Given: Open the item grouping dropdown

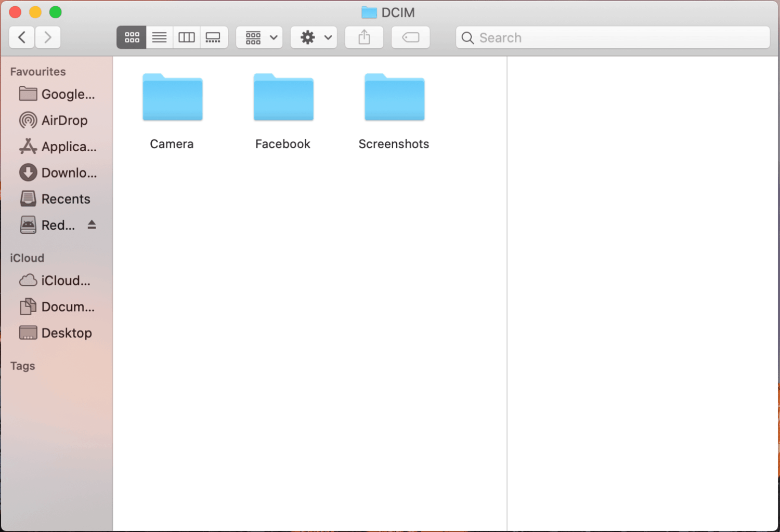Looking at the screenshot, I should [x=259, y=37].
